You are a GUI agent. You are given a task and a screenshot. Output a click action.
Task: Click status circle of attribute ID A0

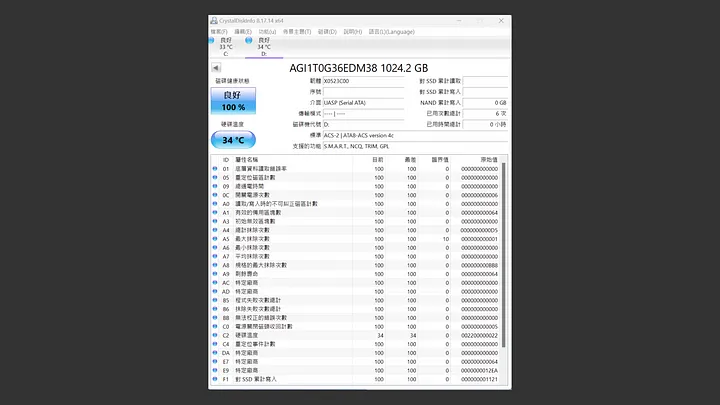[215, 203]
